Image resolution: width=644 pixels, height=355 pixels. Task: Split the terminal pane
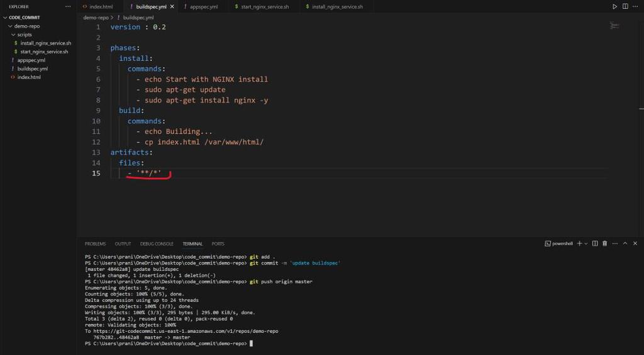click(x=595, y=243)
